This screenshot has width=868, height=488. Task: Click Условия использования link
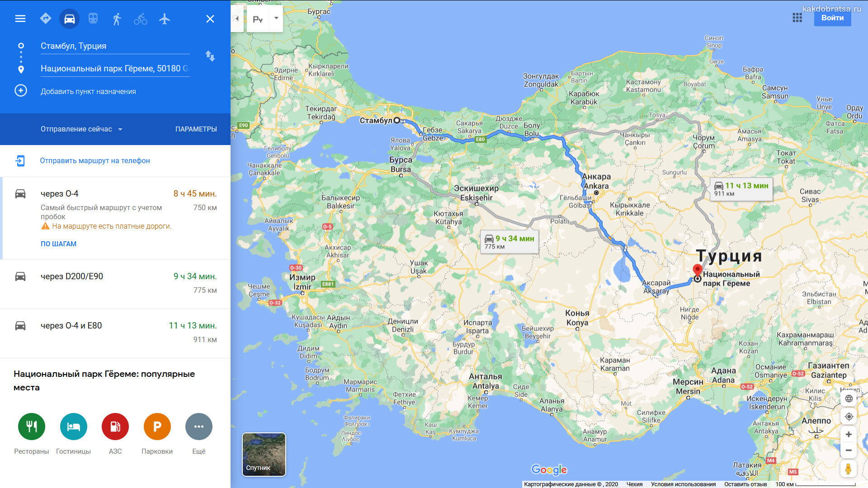click(683, 484)
